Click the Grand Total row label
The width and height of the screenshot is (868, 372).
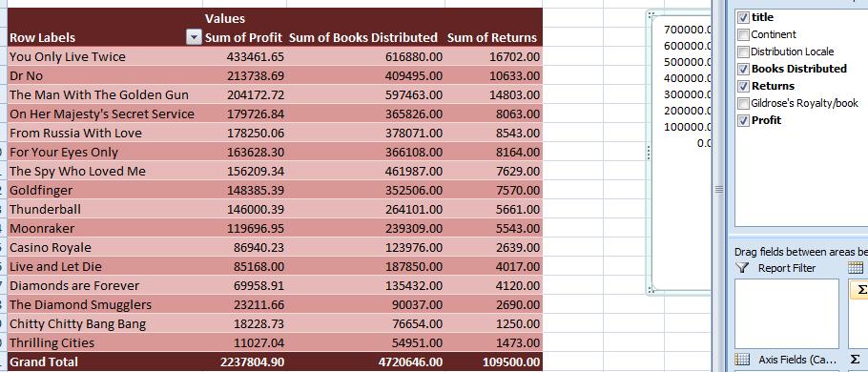(44, 362)
